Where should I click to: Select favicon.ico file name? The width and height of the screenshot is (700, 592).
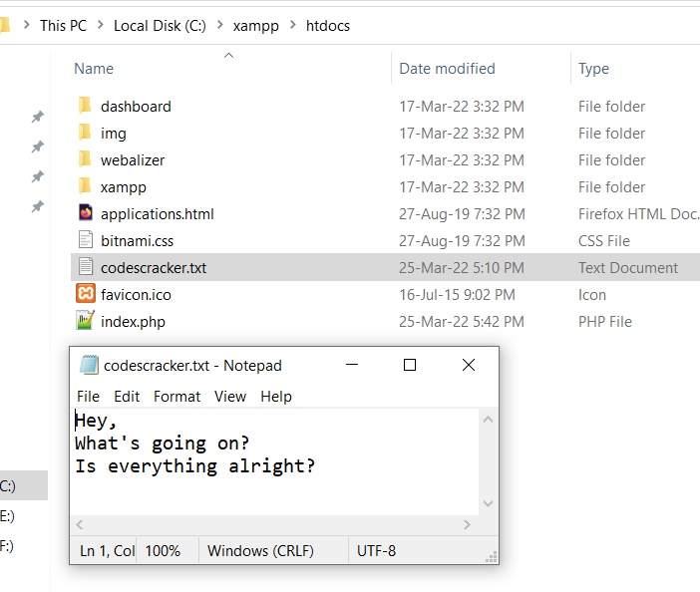coord(136,294)
